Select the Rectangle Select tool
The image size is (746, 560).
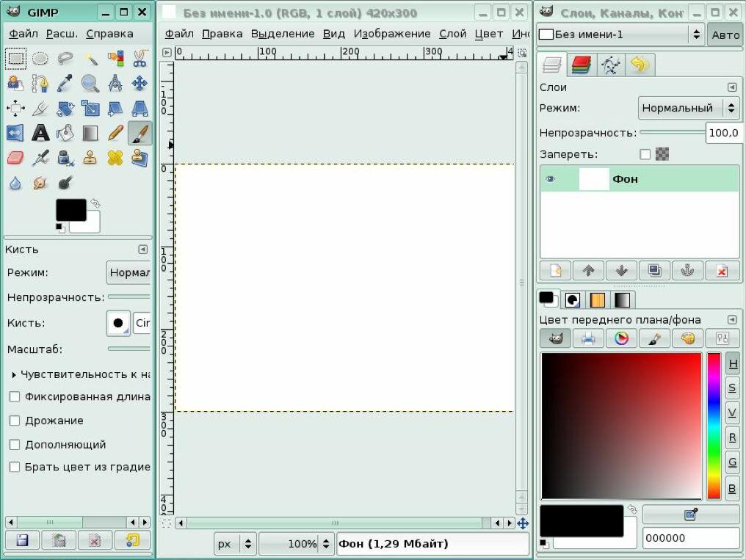click(15, 59)
